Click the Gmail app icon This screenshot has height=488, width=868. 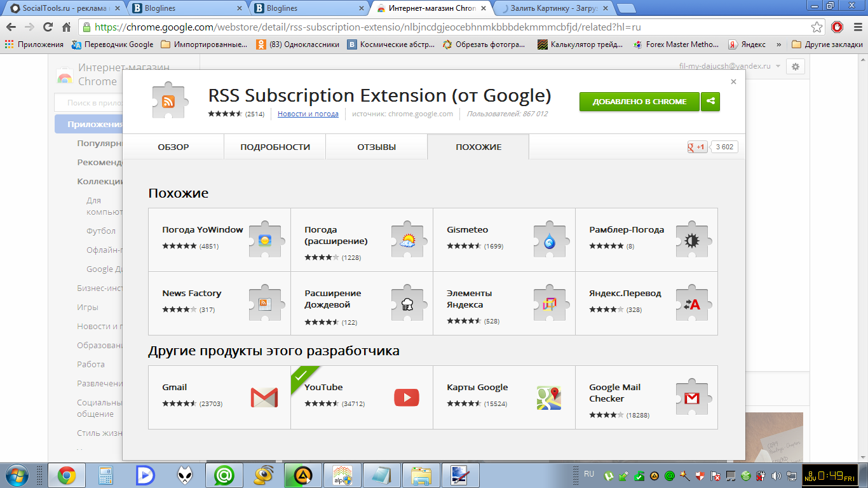click(264, 397)
